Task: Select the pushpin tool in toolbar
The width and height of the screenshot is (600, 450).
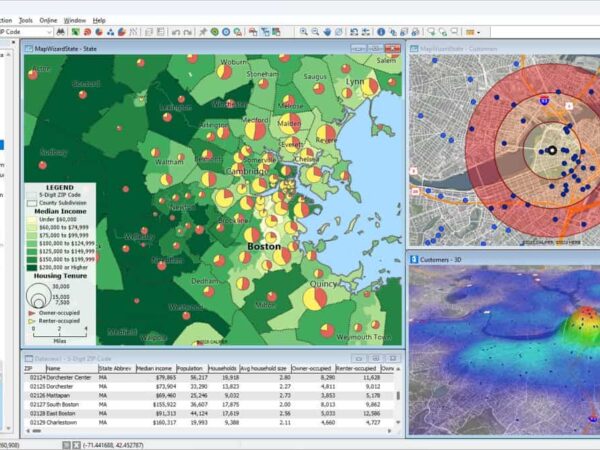Action: (x=203, y=32)
